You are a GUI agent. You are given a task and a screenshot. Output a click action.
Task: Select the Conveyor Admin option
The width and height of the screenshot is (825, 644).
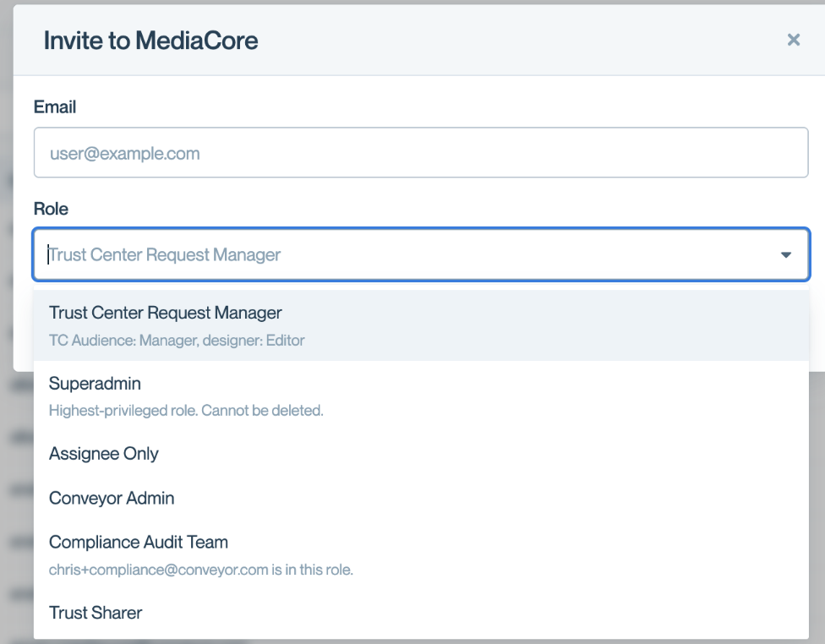point(112,498)
